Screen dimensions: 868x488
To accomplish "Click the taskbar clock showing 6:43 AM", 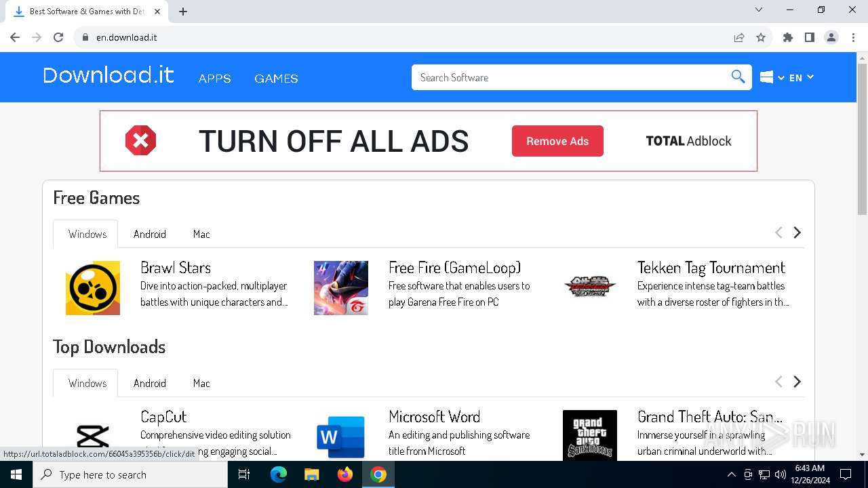I will [809, 474].
